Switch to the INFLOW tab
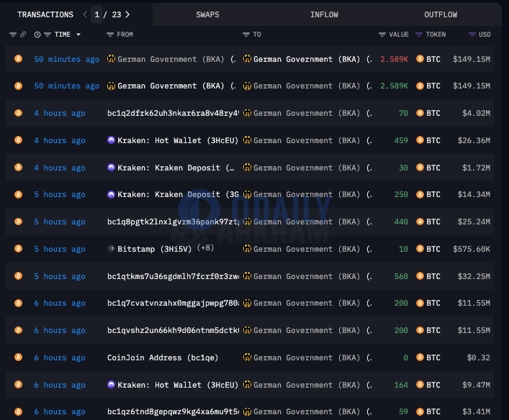The height and width of the screenshot is (420, 509). pos(324,14)
